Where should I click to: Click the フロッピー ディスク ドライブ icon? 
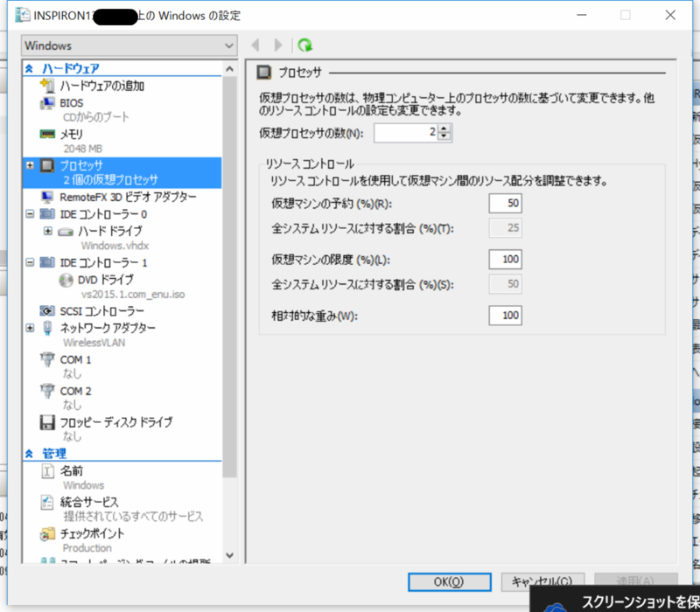(x=47, y=422)
